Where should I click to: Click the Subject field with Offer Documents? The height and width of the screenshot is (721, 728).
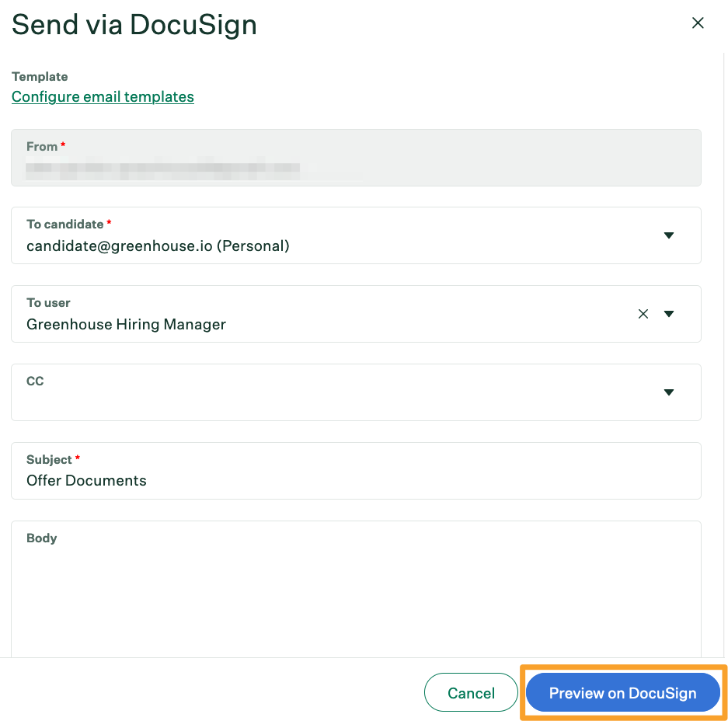coord(356,471)
